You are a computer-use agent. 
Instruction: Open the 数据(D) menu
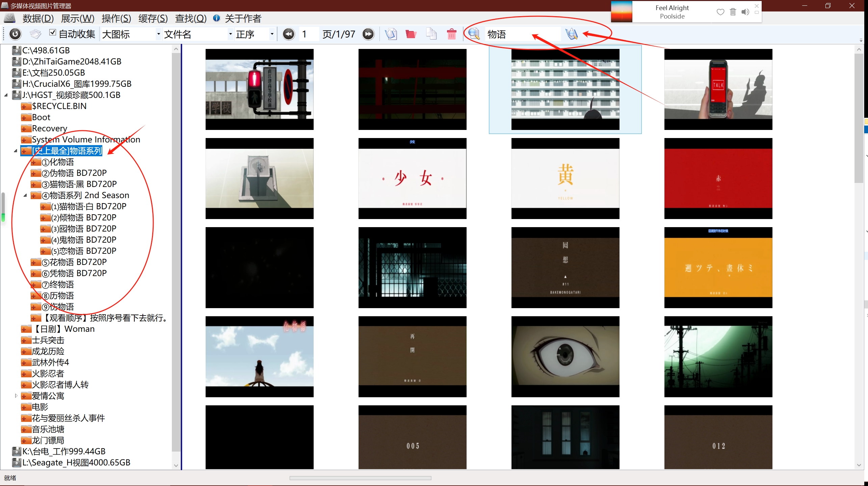(x=38, y=18)
